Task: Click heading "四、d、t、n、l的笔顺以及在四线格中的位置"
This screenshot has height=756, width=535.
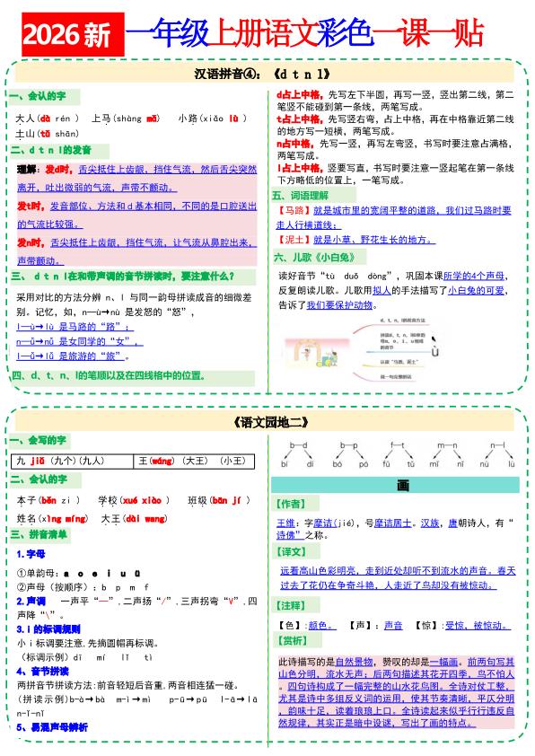Action: click(133, 376)
